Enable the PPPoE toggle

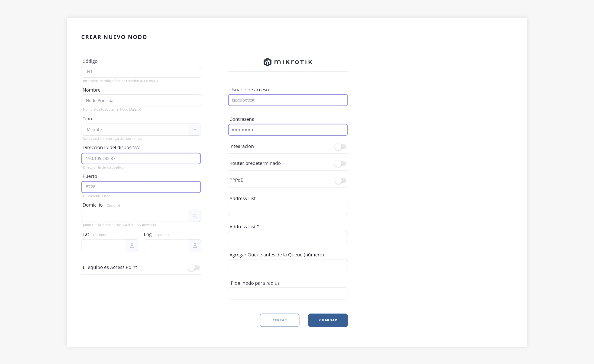340,180
